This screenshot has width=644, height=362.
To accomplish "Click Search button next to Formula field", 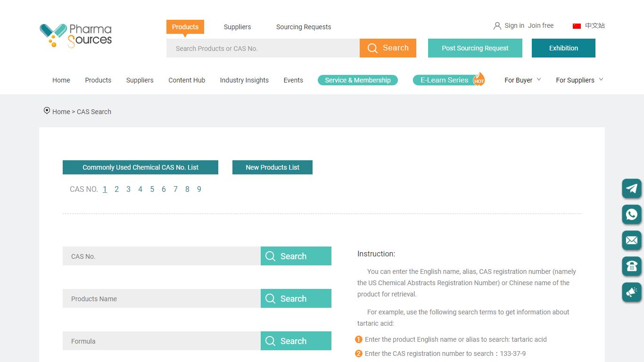I will pyautogui.click(x=296, y=341).
